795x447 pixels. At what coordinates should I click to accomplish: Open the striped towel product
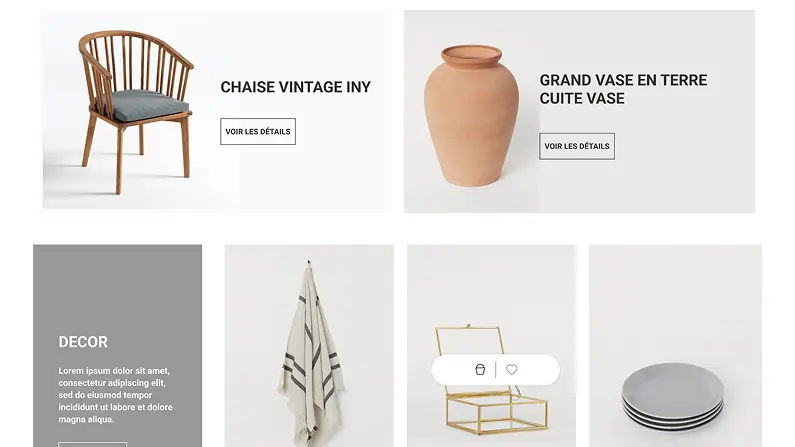tap(309, 353)
